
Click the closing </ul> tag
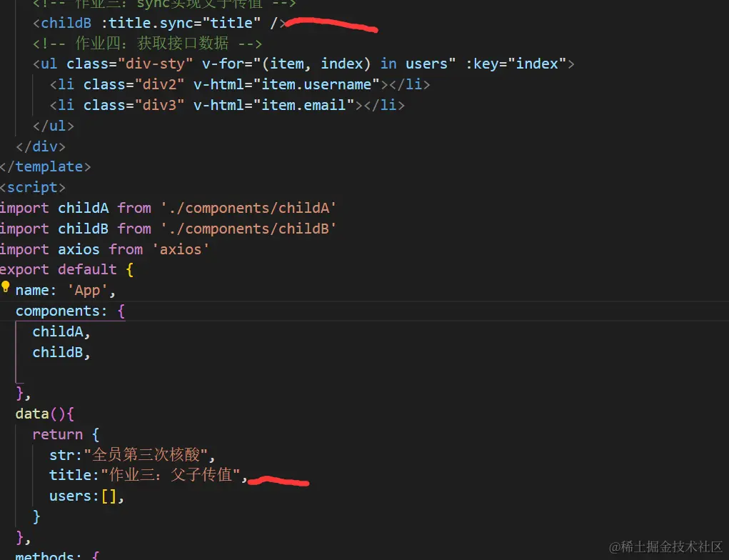[x=54, y=126]
